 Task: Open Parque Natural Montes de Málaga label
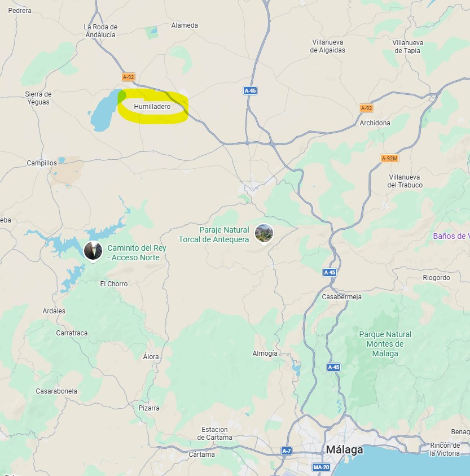(x=385, y=344)
